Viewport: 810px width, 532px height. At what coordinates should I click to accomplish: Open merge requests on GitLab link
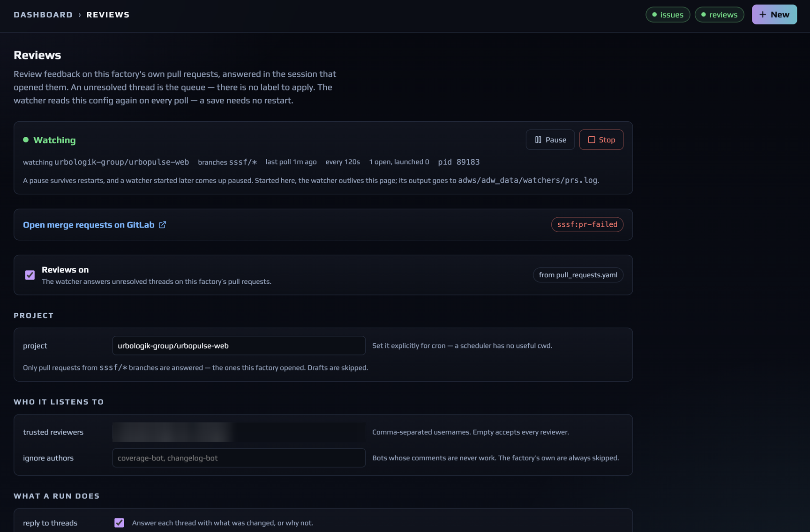(x=89, y=225)
